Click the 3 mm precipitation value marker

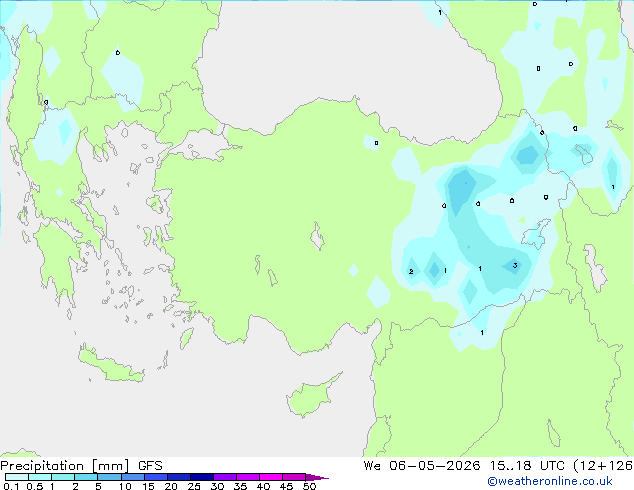click(515, 266)
